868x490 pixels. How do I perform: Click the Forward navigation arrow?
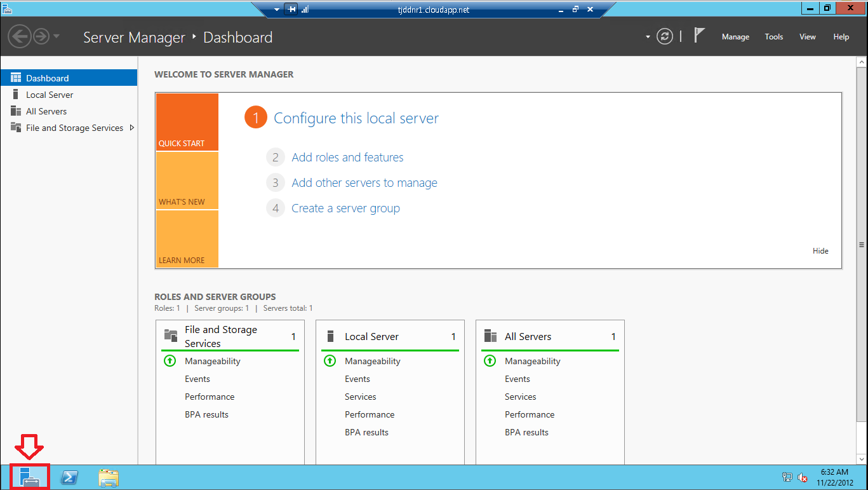(42, 36)
